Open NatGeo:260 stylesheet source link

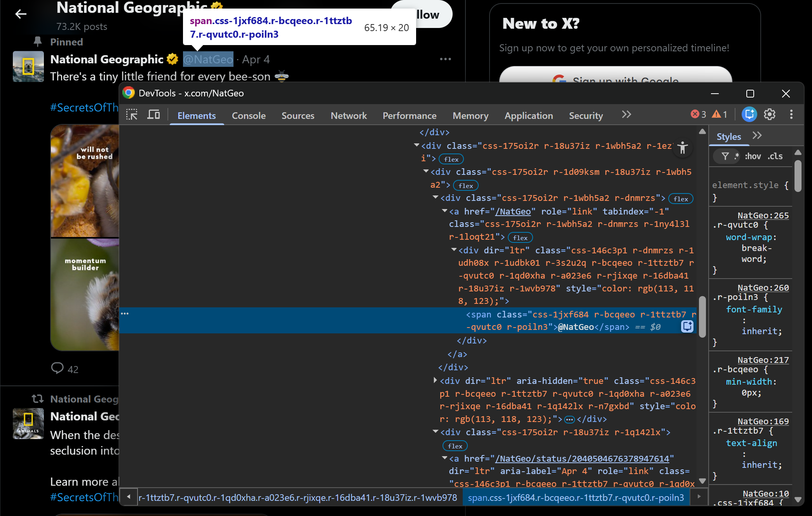[763, 288]
